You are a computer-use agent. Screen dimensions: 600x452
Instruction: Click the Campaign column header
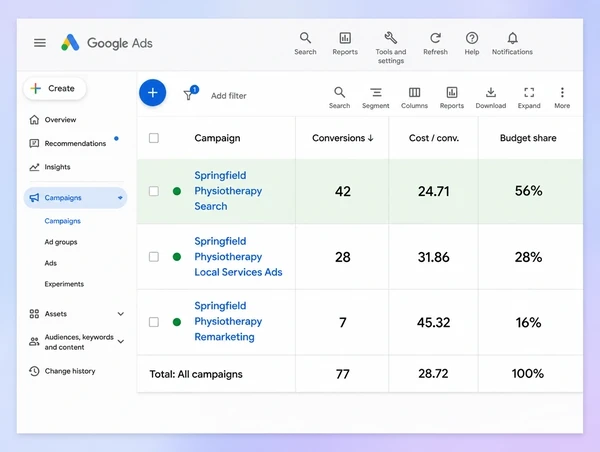217,138
